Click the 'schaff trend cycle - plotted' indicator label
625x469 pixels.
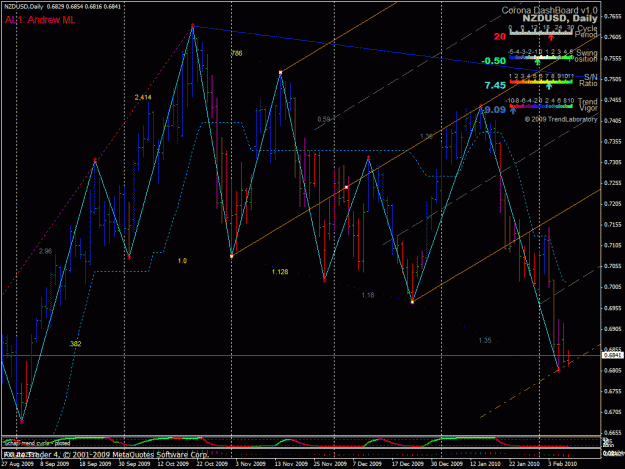click(x=37, y=443)
